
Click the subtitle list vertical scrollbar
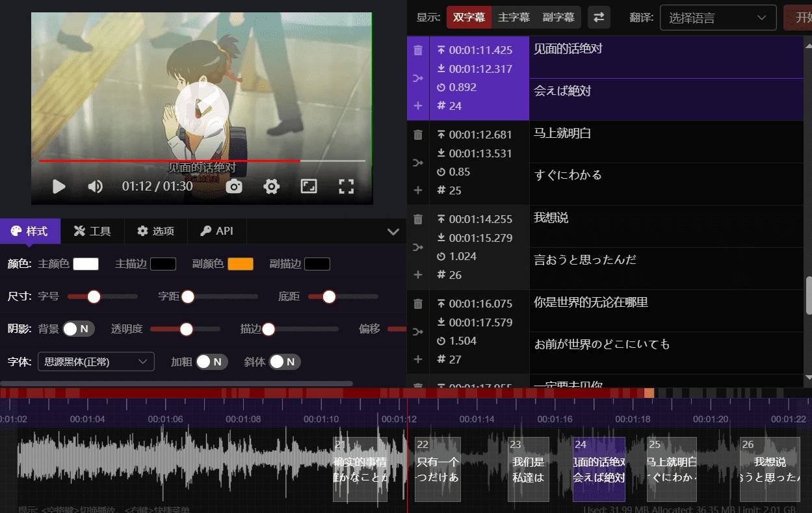coord(808,295)
